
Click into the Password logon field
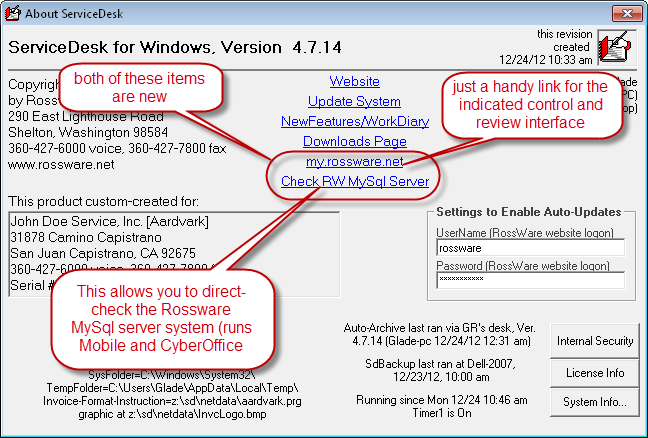click(530, 281)
